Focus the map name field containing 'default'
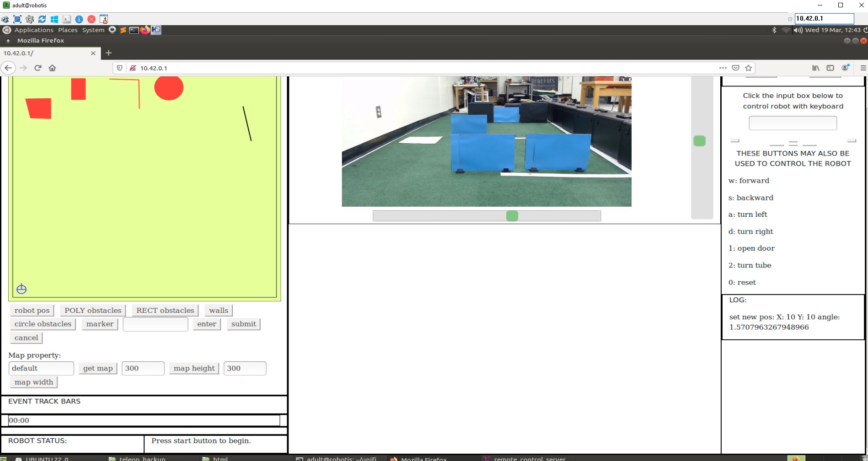This screenshot has width=868, height=461. [41, 369]
